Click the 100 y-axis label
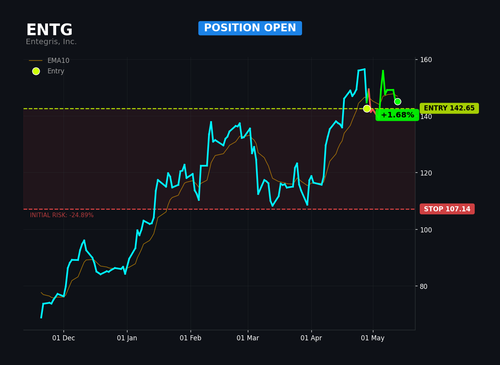The height and width of the screenshot is (365, 500). (426, 230)
